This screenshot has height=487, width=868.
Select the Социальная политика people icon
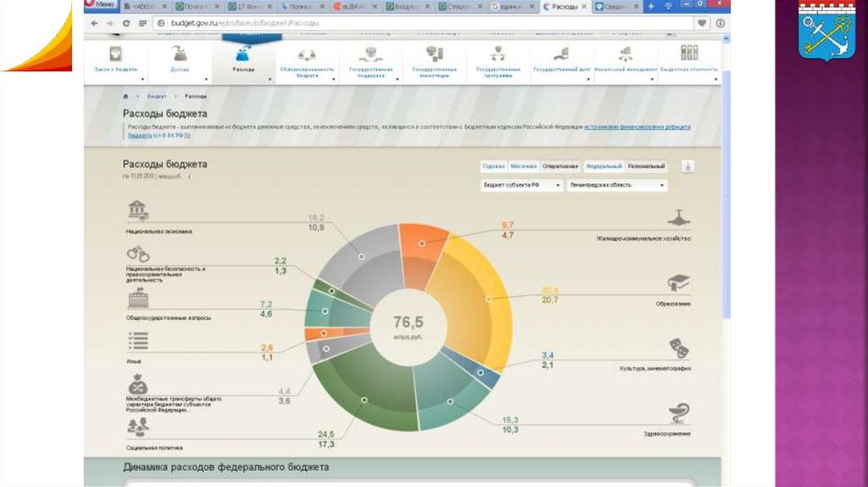138,427
